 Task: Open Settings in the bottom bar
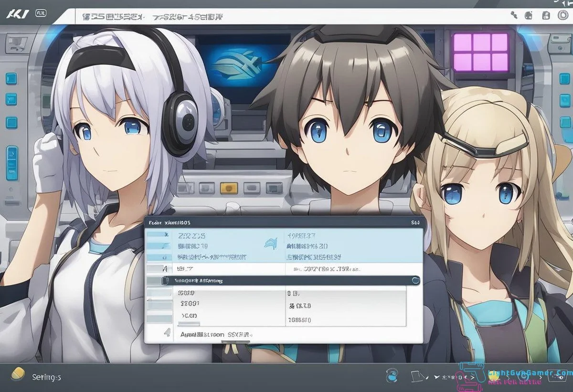tap(46, 377)
